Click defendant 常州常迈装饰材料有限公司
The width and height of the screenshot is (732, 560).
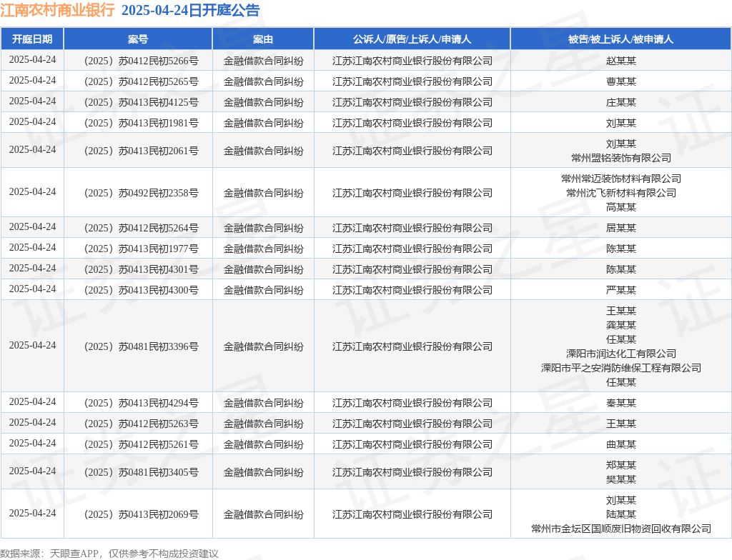tap(621, 179)
